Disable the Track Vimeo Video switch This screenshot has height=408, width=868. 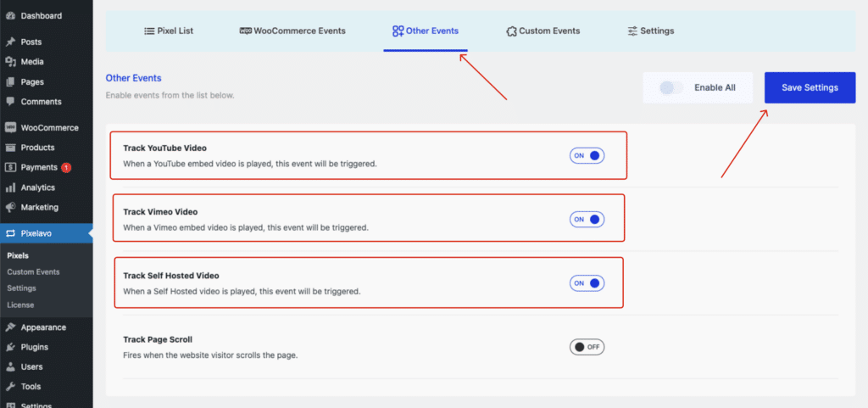587,219
